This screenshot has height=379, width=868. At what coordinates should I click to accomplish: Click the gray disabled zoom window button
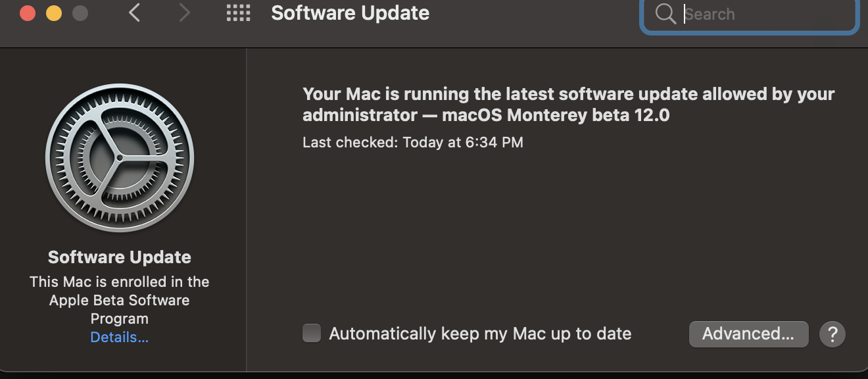(x=80, y=13)
